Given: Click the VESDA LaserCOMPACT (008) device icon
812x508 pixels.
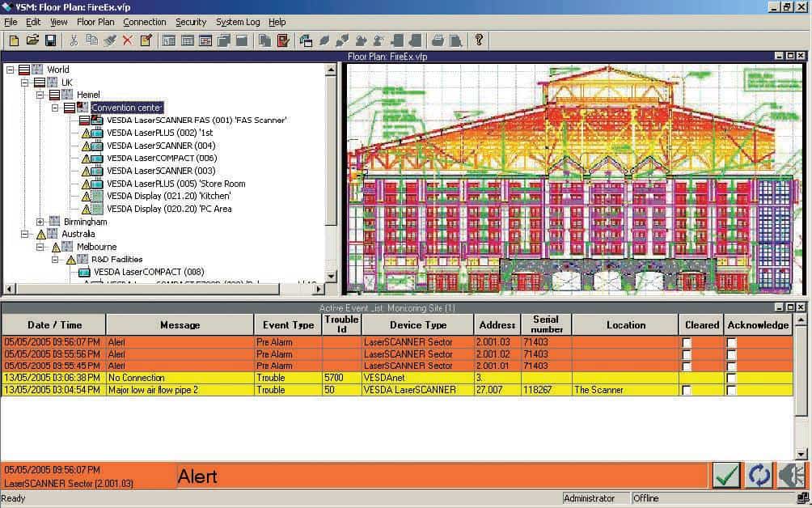Looking at the screenshot, I should click(84, 273).
